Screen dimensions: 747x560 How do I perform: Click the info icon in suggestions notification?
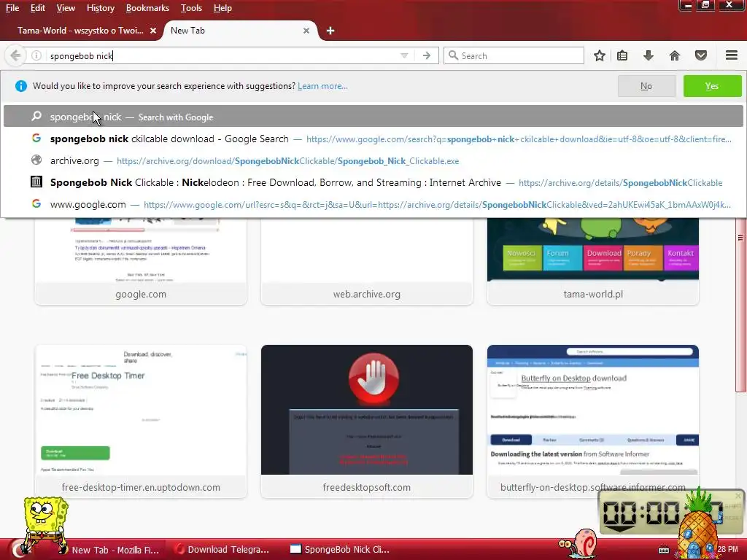tap(20, 86)
